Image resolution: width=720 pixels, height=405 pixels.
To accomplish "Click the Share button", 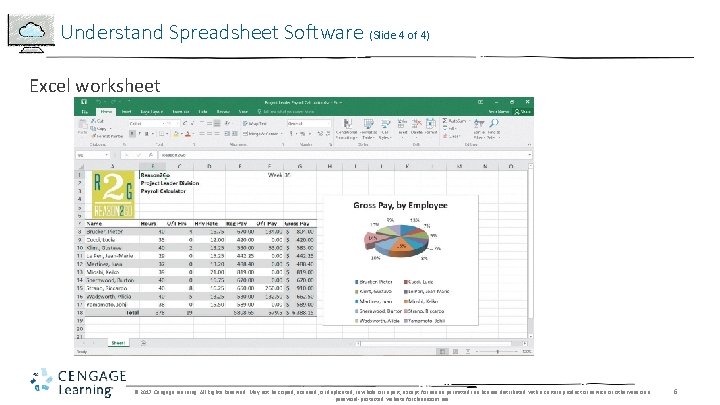I will tap(523, 112).
